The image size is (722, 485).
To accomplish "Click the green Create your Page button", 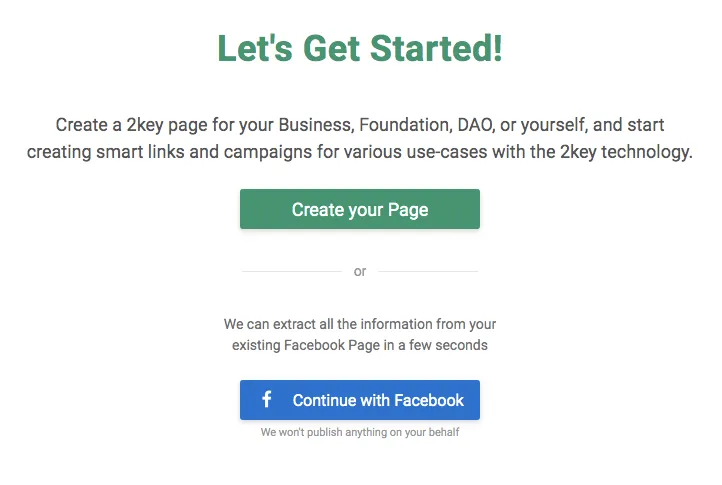I will click(x=360, y=209).
